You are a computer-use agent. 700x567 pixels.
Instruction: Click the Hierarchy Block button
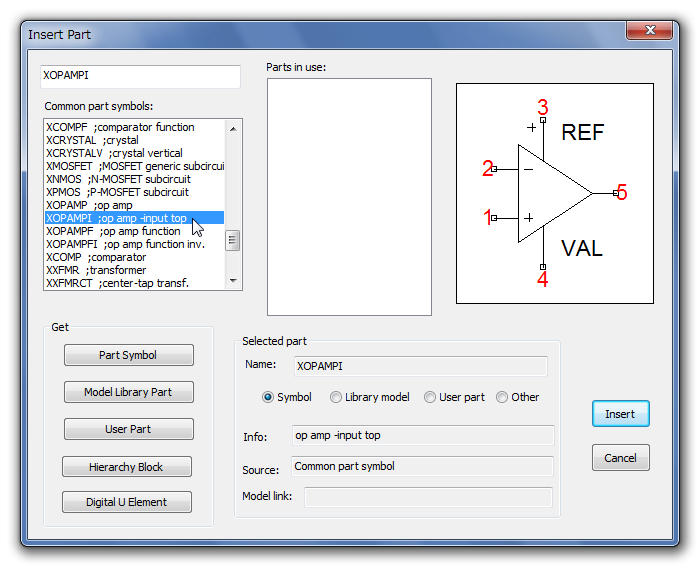pos(127,467)
